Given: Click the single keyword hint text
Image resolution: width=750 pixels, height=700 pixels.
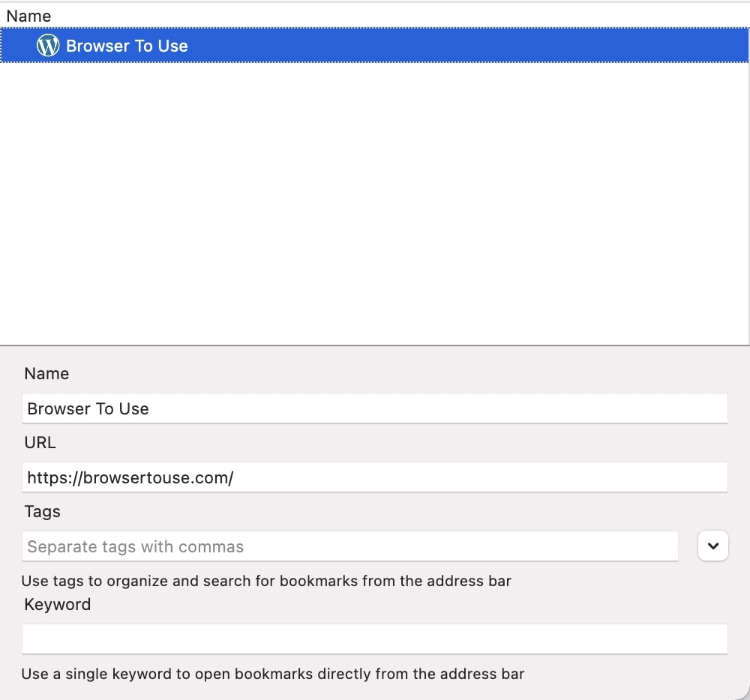Looking at the screenshot, I should 273,674.
